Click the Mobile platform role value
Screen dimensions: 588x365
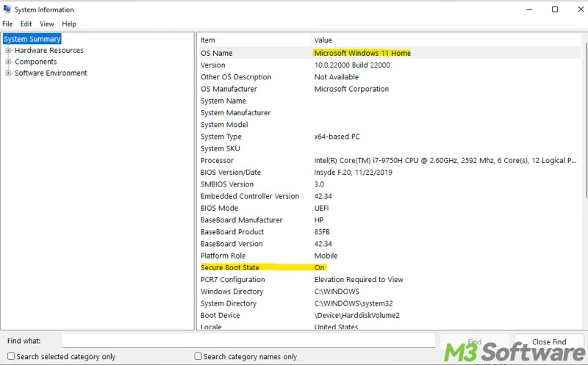point(326,256)
